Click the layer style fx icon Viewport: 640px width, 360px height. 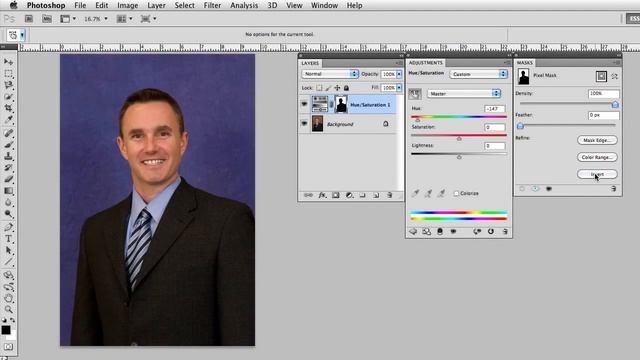[x=322, y=196]
